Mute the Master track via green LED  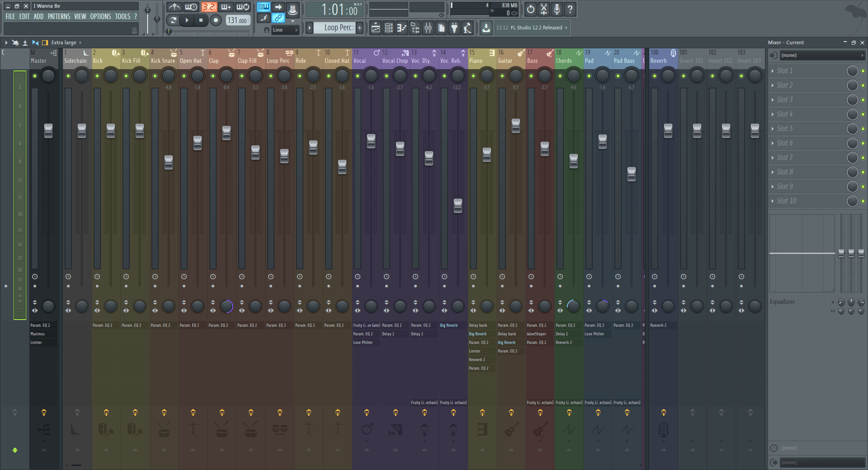(35, 76)
